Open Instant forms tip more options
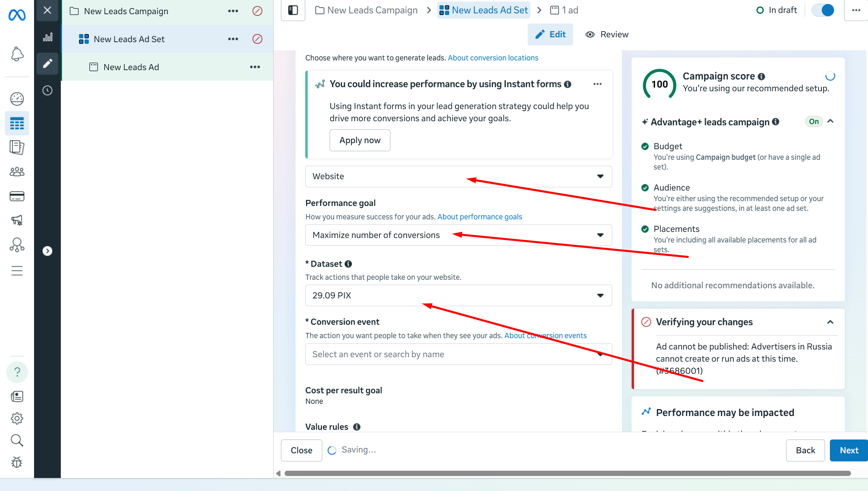Viewport: 868px width, 491px height. pos(598,84)
